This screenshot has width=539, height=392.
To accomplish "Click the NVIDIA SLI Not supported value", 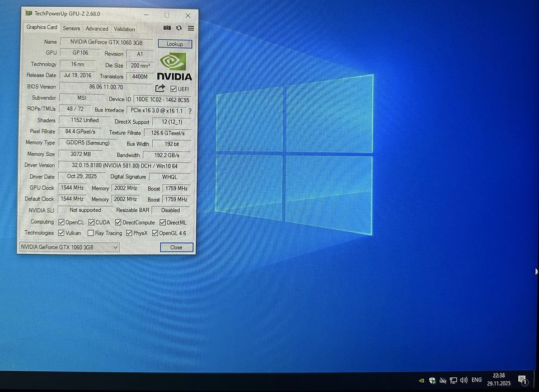I will click(x=85, y=210).
